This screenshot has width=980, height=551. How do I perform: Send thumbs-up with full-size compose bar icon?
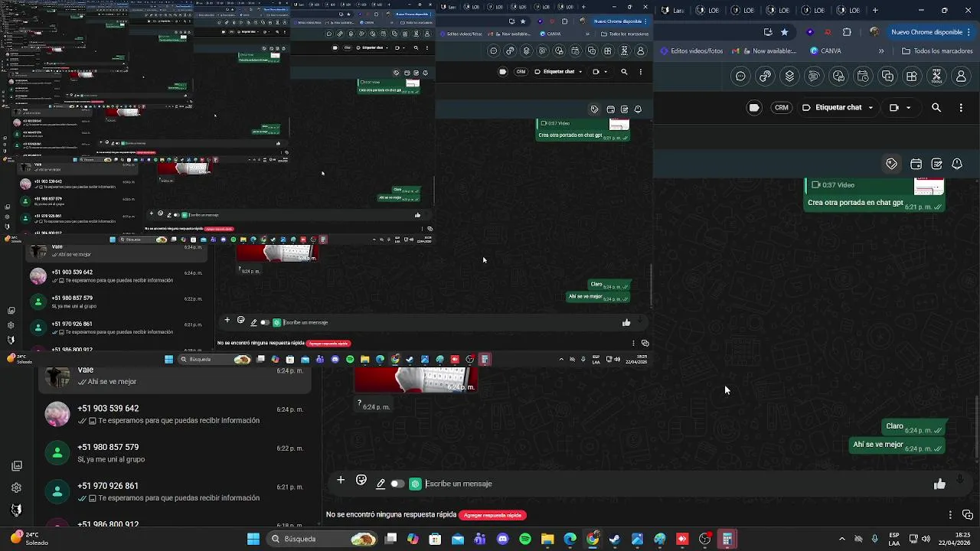point(939,484)
